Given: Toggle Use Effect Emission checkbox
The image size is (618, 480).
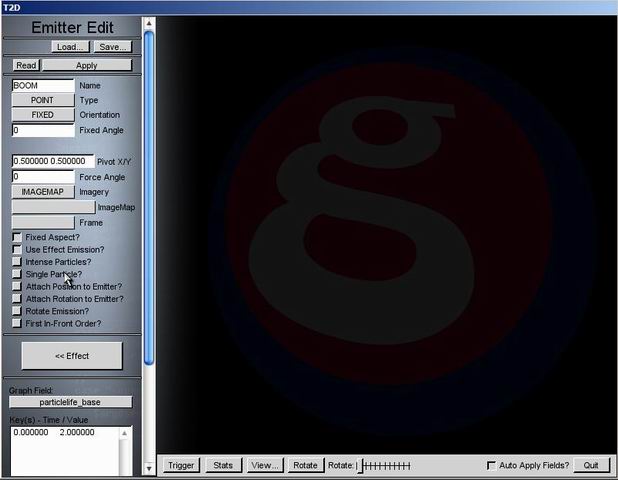Looking at the screenshot, I should click(x=17, y=249).
